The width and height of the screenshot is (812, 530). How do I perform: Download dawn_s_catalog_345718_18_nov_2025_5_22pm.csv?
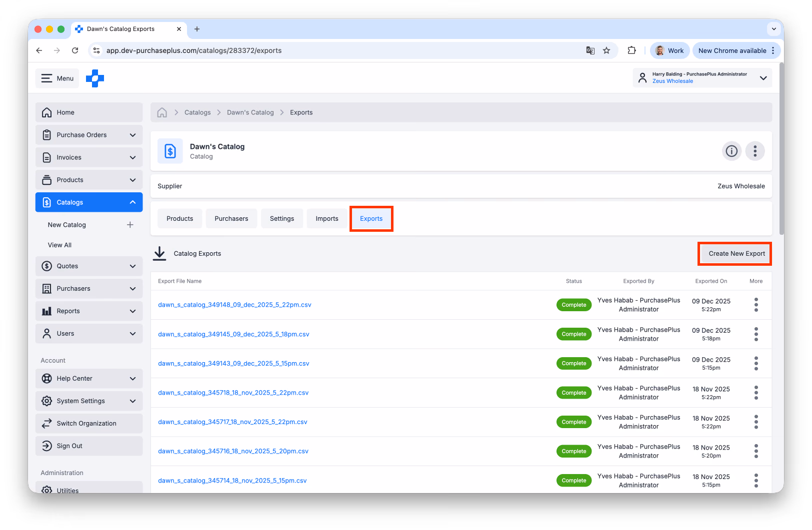click(233, 393)
